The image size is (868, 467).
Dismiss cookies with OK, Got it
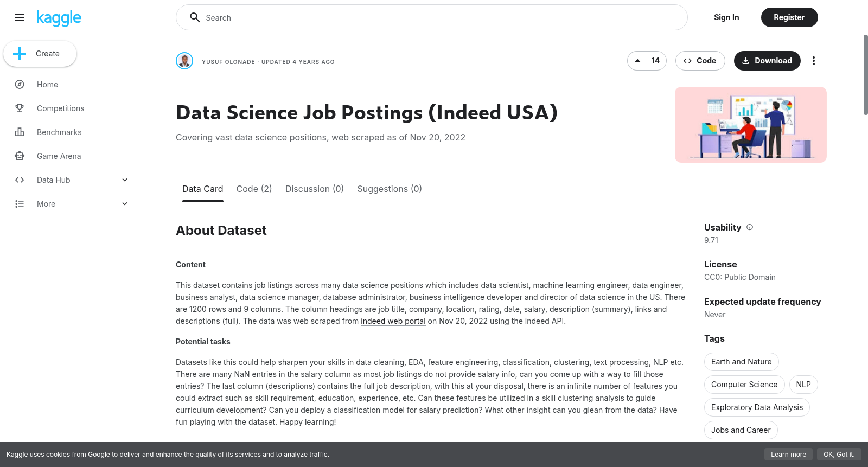[x=839, y=455]
